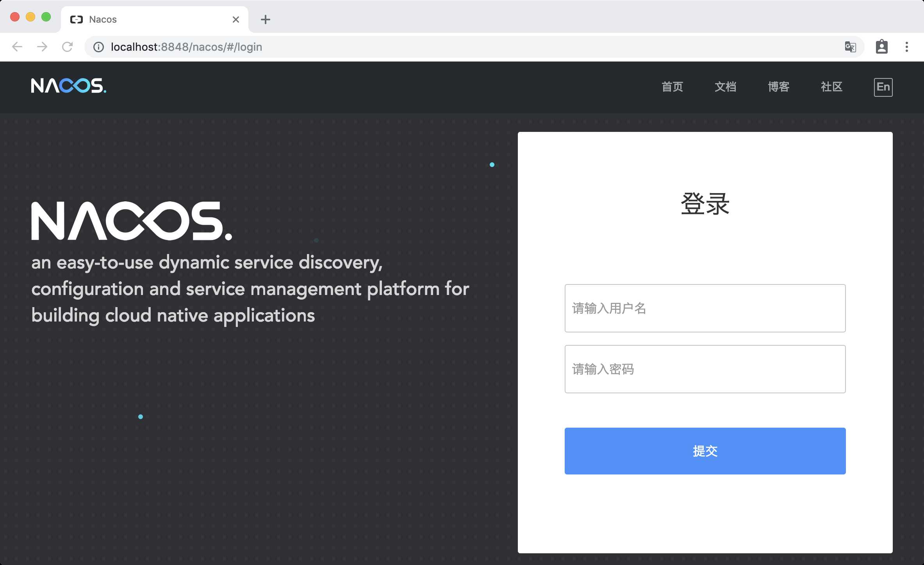924x565 pixels.
Task: Click the forward navigation arrow
Action: click(42, 46)
